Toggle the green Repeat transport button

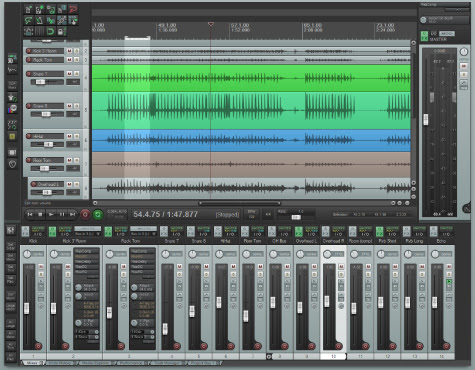(98, 214)
